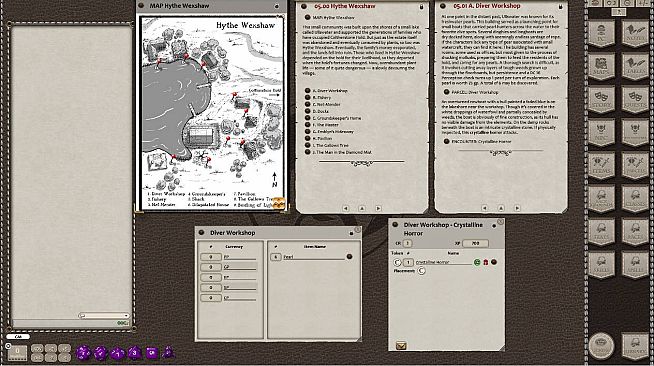Image resolution: width=654 pixels, height=366 pixels.
Task: Toggle lock on Diver Workshop story window
Action: click(560, 7)
